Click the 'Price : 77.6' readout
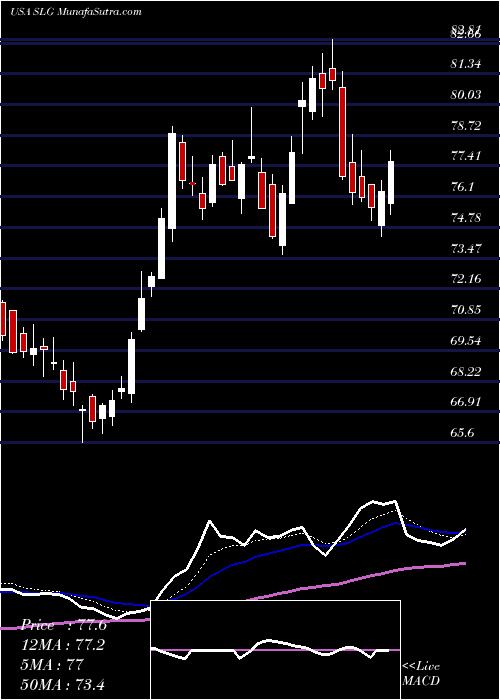Image resolution: width=500 pixels, height=700 pixels. tap(64, 625)
